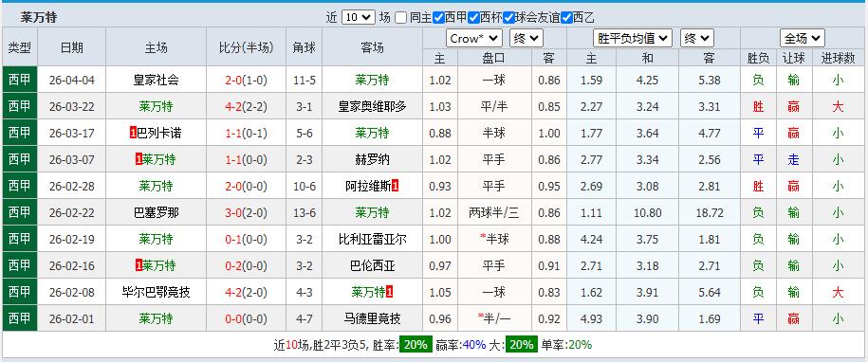
Task: Open the 毕尔巴鄂竞技 team link
Action: (x=157, y=293)
